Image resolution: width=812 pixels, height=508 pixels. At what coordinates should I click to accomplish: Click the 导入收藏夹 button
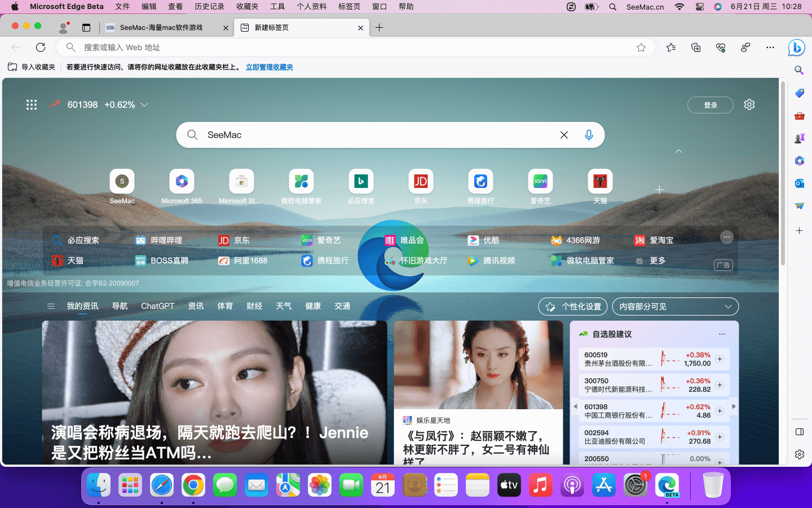tap(32, 67)
